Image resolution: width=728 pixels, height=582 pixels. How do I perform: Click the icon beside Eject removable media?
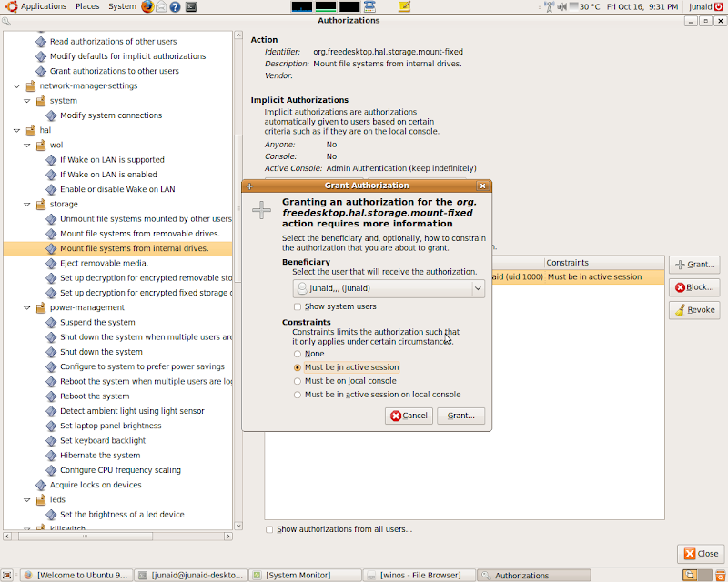click(x=51, y=263)
